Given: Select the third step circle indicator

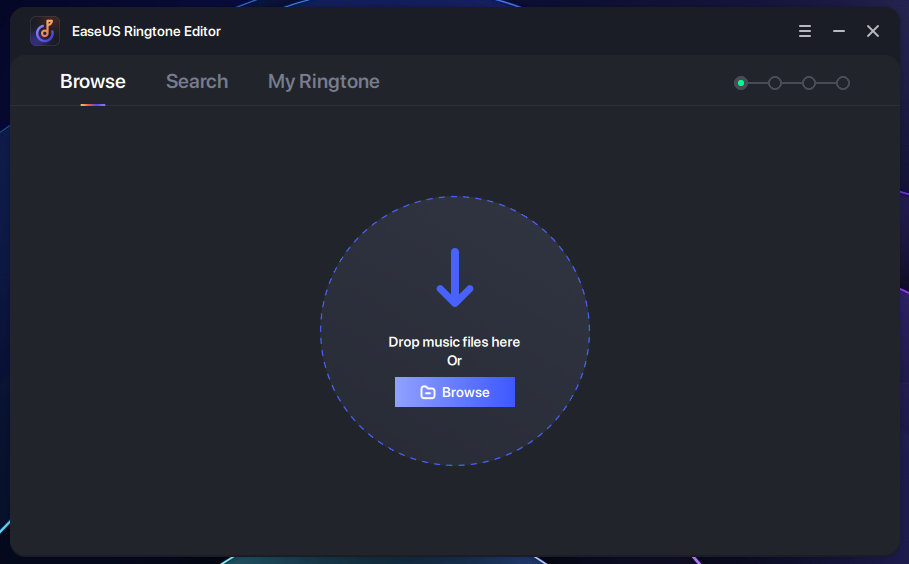Looking at the screenshot, I should coord(809,83).
